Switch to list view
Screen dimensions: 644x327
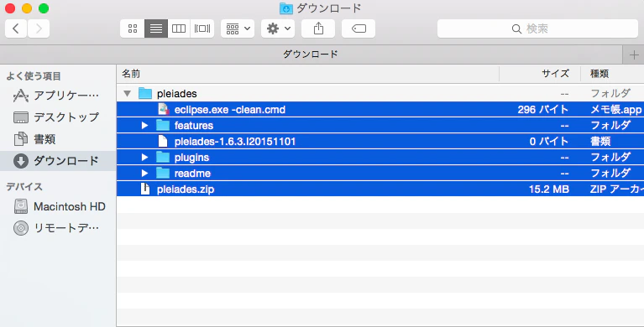156,29
